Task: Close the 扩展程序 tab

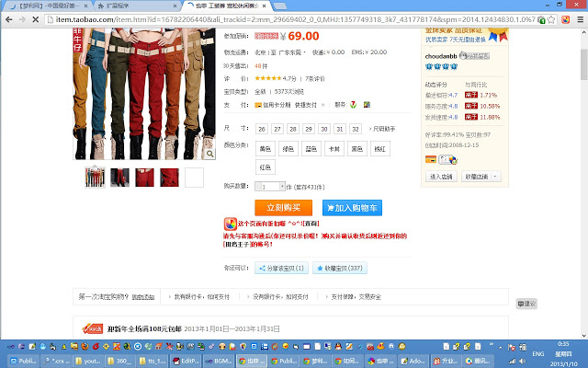Action: pyautogui.click(x=175, y=6)
